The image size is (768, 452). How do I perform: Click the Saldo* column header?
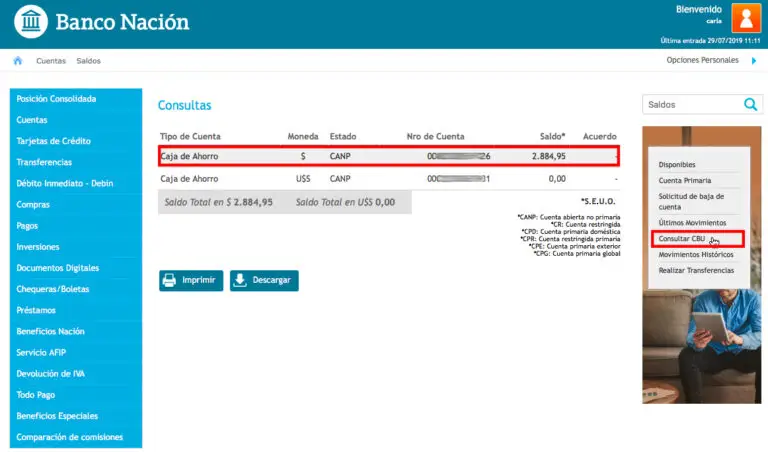pos(552,137)
